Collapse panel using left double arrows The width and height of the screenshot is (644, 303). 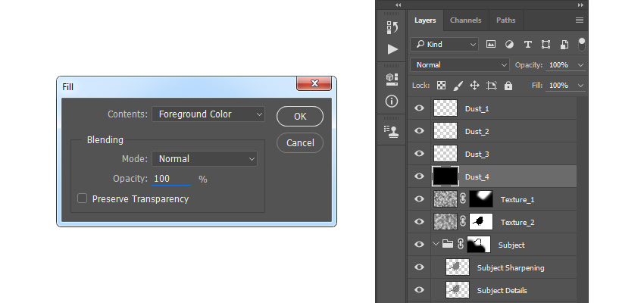398,5
